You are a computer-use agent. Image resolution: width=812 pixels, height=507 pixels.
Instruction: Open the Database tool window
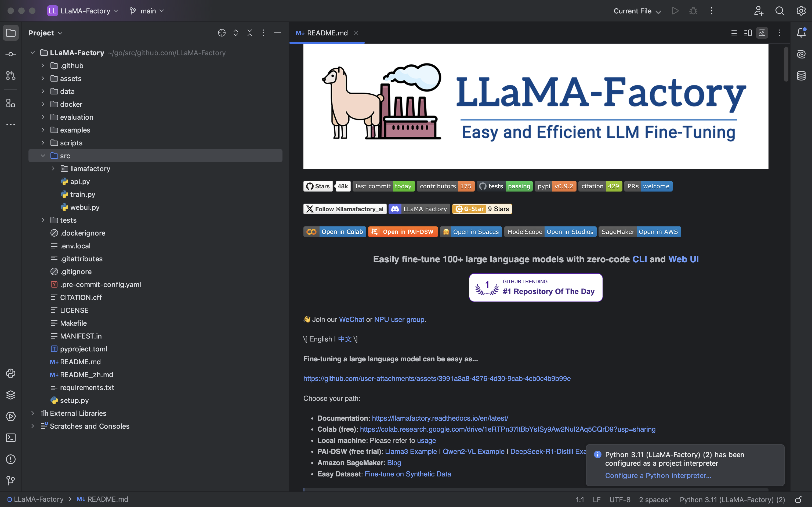tap(801, 76)
